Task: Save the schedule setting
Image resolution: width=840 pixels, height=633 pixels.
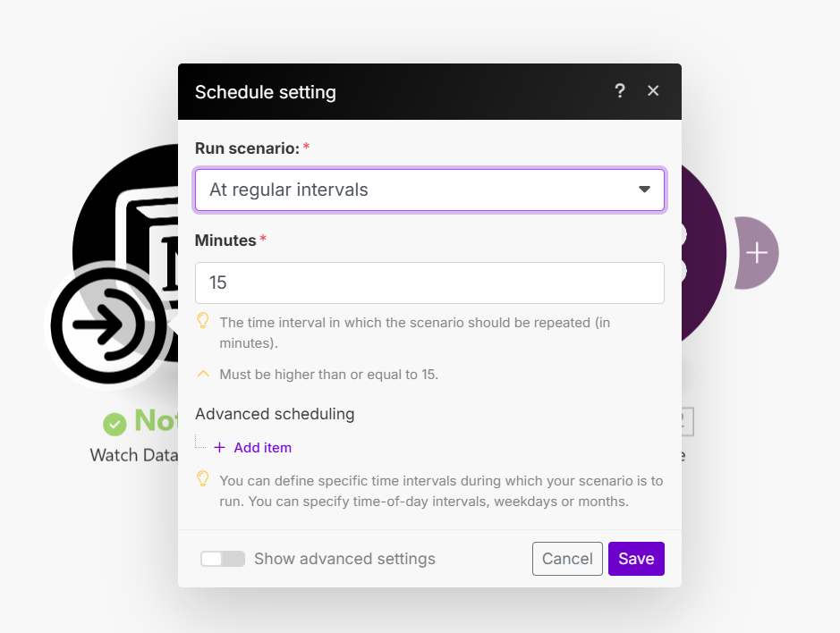Action: pyautogui.click(x=636, y=559)
